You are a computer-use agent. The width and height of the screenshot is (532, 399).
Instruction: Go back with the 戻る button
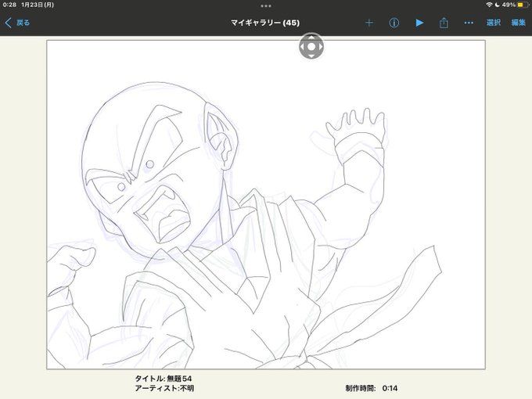17,23
